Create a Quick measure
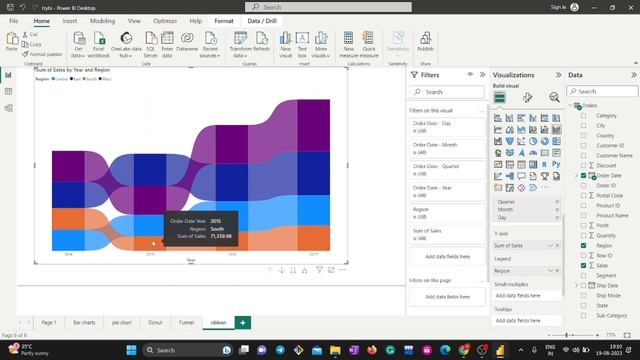Image resolution: width=640 pixels, height=360 pixels. [x=369, y=45]
